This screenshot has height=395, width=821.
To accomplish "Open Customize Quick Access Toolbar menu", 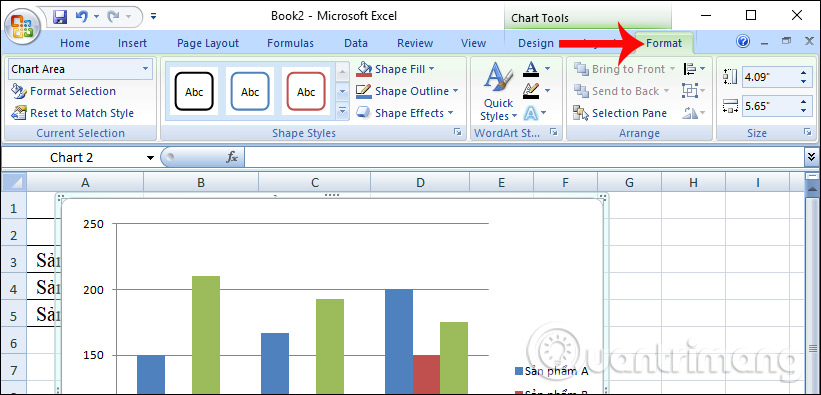I will coord(153,17).
